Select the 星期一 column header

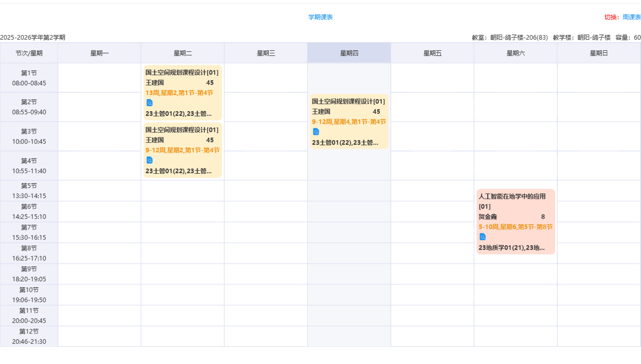coord(100,53)
